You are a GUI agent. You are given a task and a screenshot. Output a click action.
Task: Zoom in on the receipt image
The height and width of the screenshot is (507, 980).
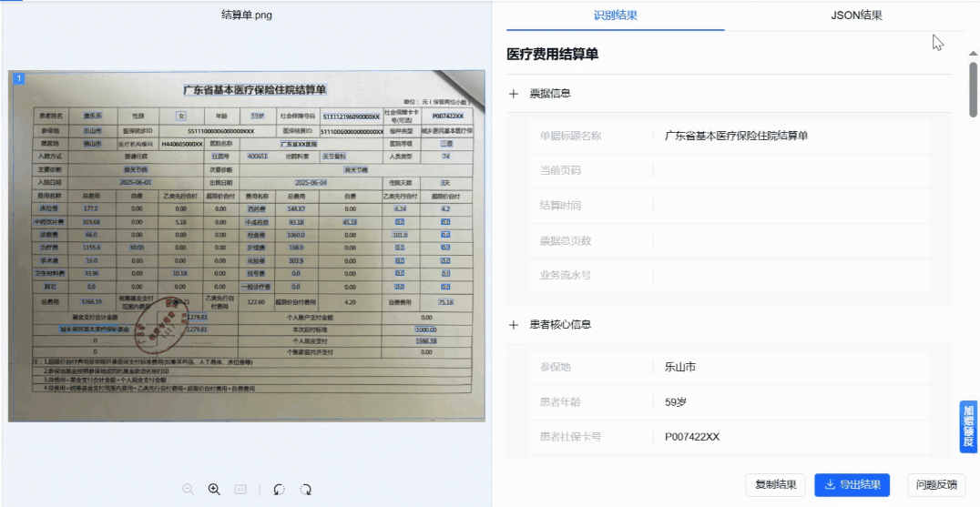(x=214, y=490)
